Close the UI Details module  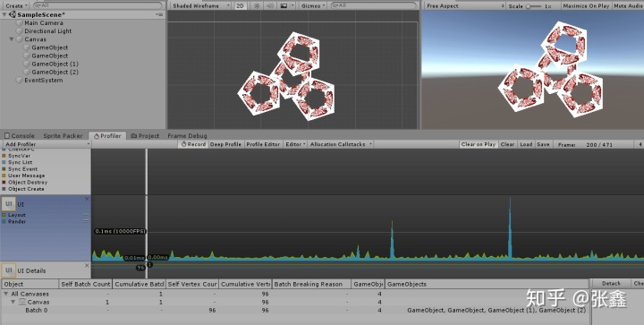coord(87,265)
